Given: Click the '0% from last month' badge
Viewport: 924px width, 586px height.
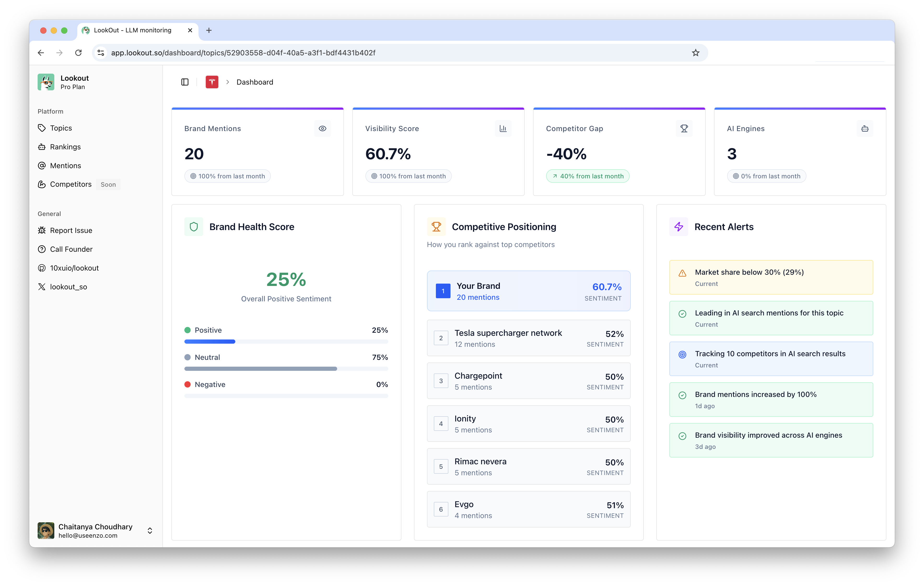Looking at the screenshot, I should (x=767, y=176).
